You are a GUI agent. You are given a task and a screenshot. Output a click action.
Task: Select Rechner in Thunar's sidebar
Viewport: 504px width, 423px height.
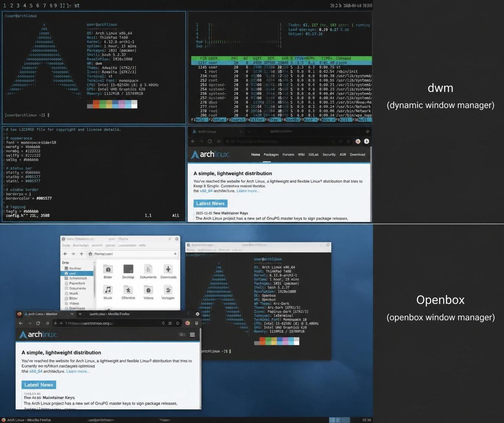click(x=75, y=268)
